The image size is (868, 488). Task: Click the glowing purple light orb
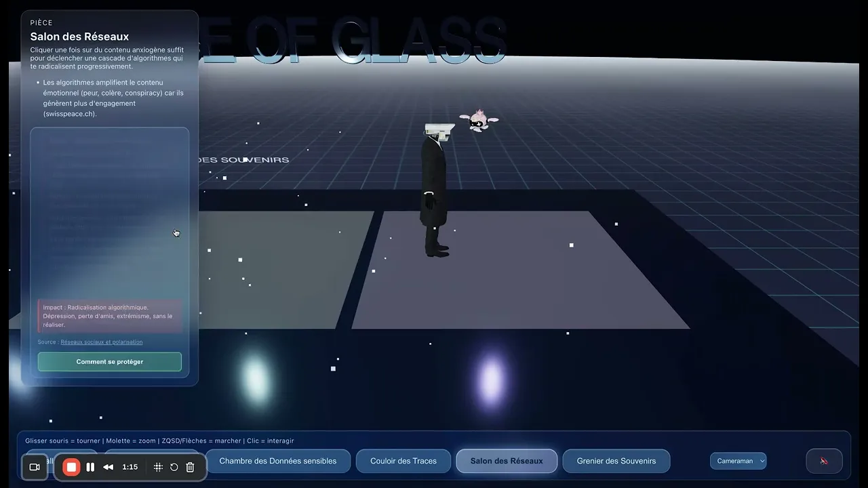point(492,380)
